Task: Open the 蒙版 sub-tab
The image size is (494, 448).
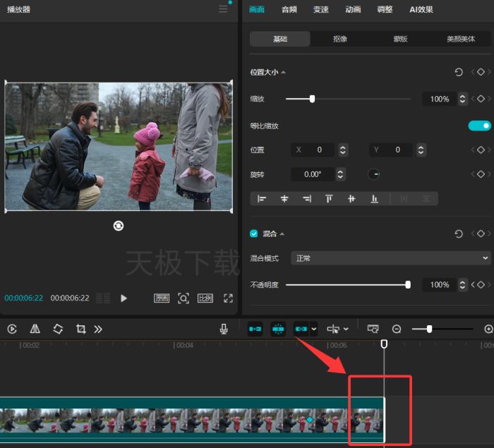Action: pyautogui.click(x=401, y=39)
